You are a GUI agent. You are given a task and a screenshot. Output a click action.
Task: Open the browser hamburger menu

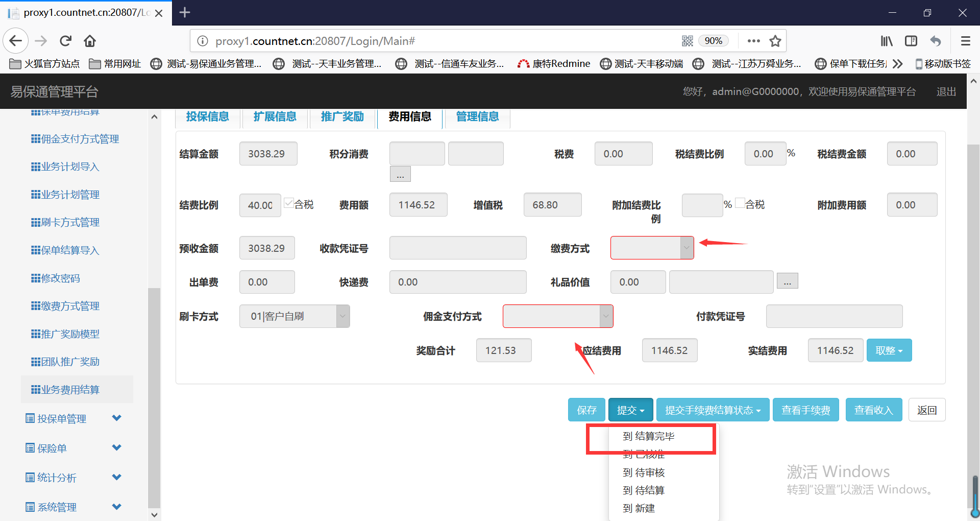965,41
